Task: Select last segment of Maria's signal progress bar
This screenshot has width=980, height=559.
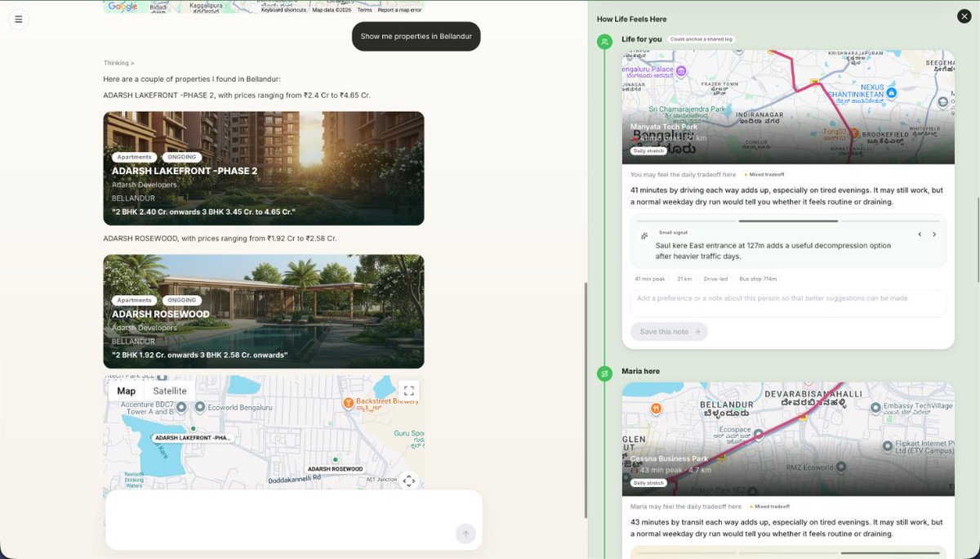Action: pyautogui.click(x=890, y=552)
